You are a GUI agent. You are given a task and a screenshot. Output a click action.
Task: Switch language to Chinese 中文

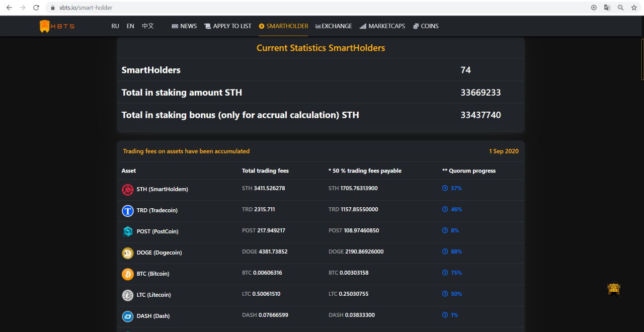click(148, 26)
